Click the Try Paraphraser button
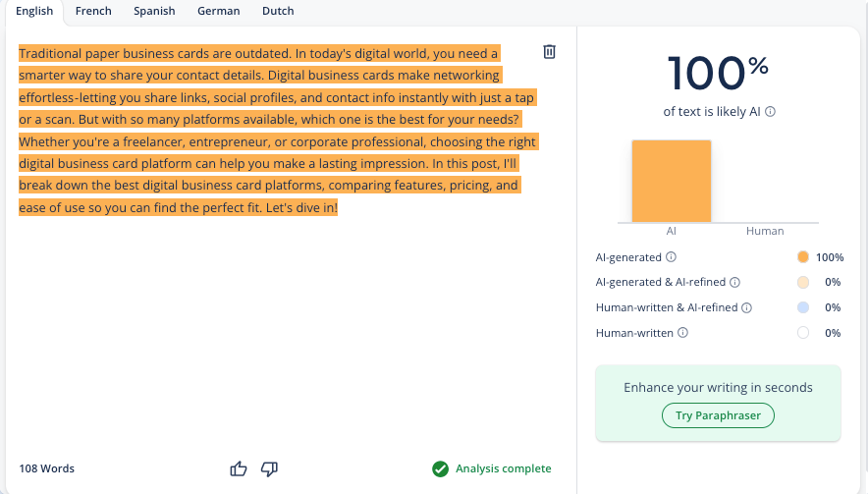Screen dimensions: 868x494 pos(718,415)
